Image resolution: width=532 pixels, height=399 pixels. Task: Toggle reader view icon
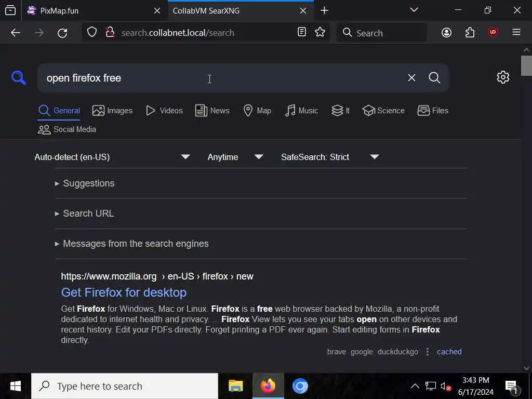pos(302,32)
